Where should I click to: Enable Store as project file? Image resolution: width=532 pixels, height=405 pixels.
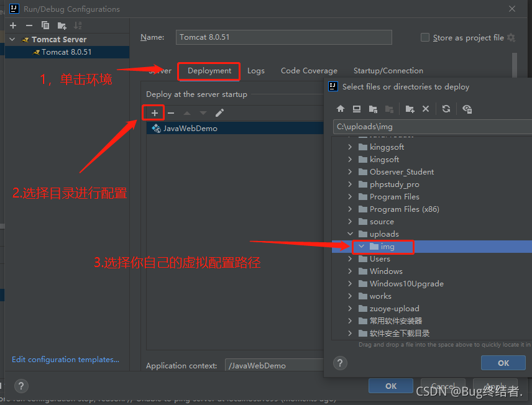(x=424, y=37)
